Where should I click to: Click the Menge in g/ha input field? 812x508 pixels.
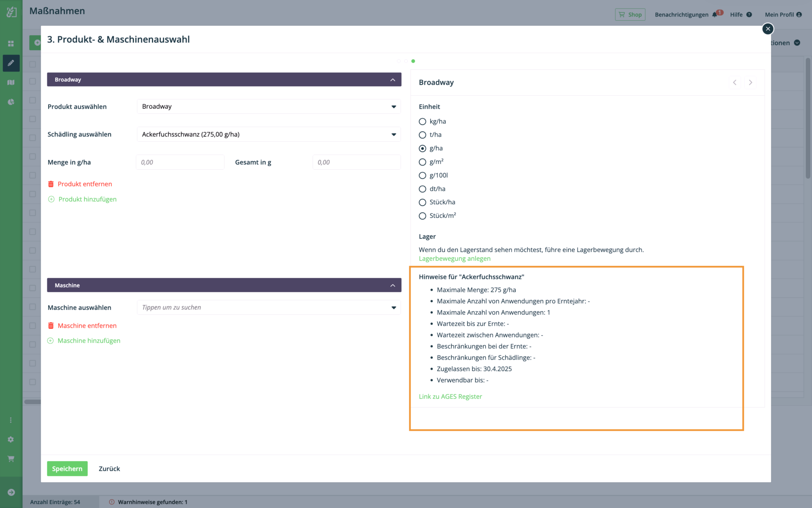[180, 163]
